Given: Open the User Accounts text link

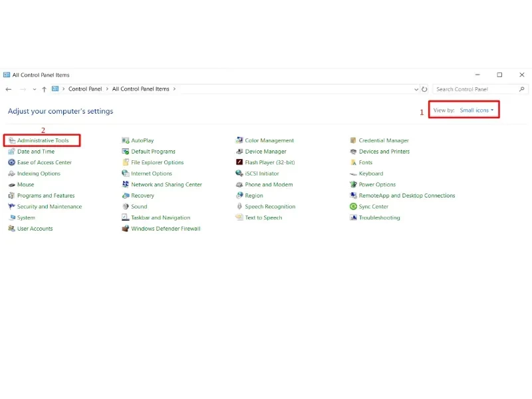Looking at the screenshot, I should click(35, 229).
